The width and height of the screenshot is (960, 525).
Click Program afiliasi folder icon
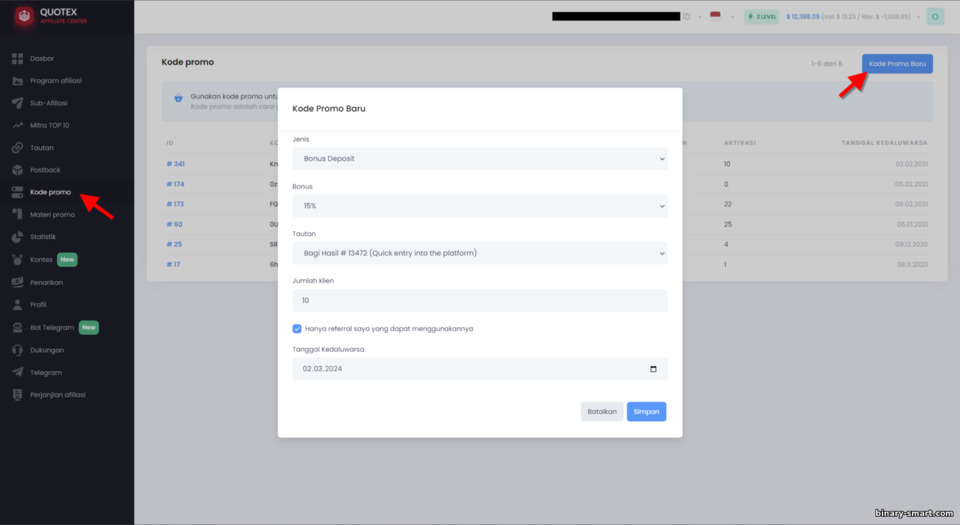tap(17, 81)
